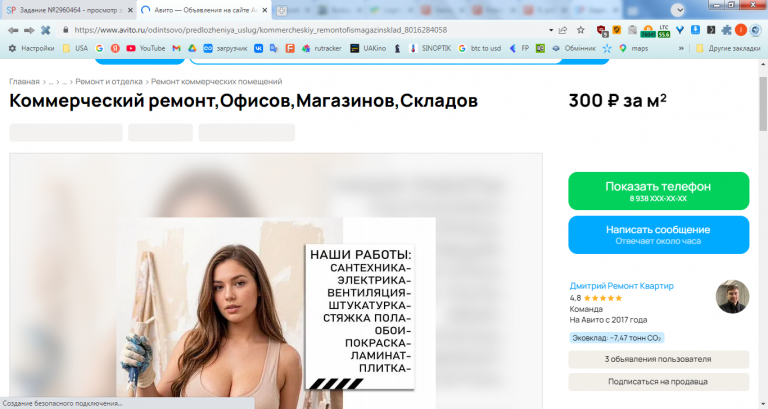This screenshot has width=768, height=409.
Task: Go back with the browser back arrow
Action: click(13, 30)
